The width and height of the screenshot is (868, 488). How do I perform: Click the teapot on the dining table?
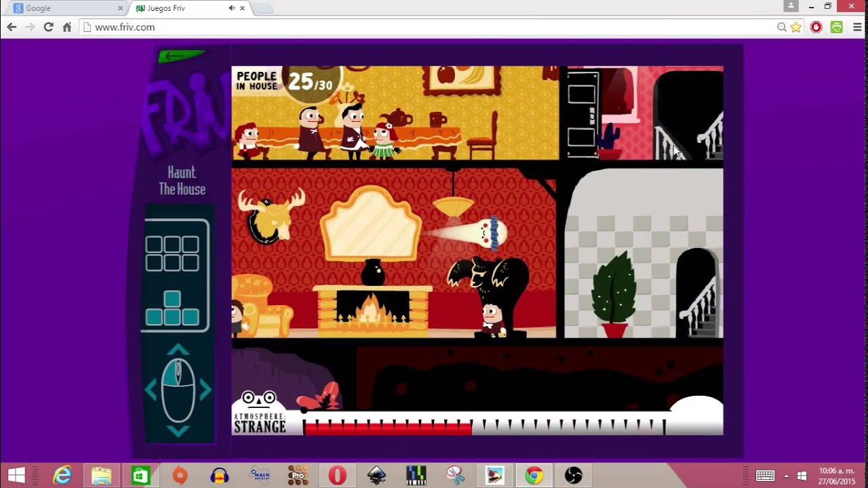pyautogui.click(x=397, y=118)
